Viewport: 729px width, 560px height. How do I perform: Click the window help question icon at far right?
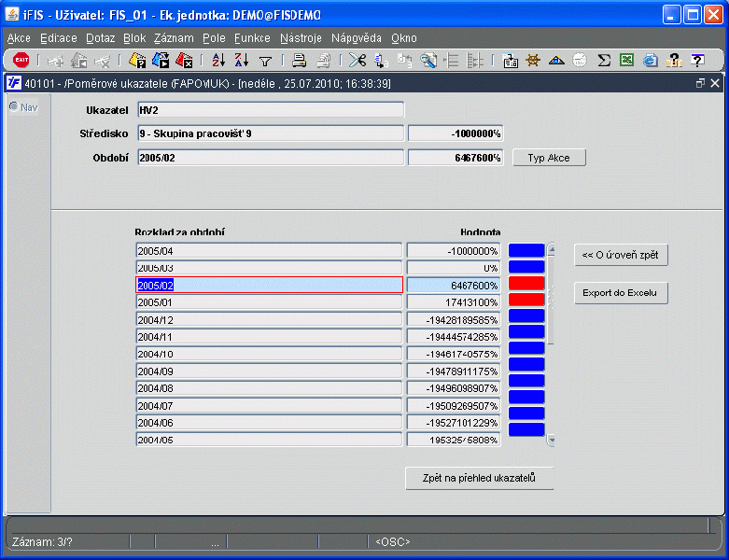point(697,60)
